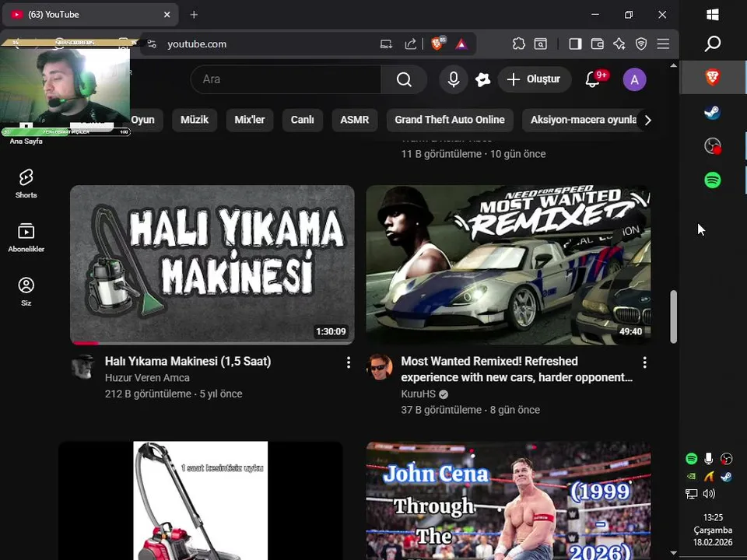Open Abonelikler subscriptions in sidebar
Image resolution: width=747 pixels, height=560 pixels.
pos(26,238)
